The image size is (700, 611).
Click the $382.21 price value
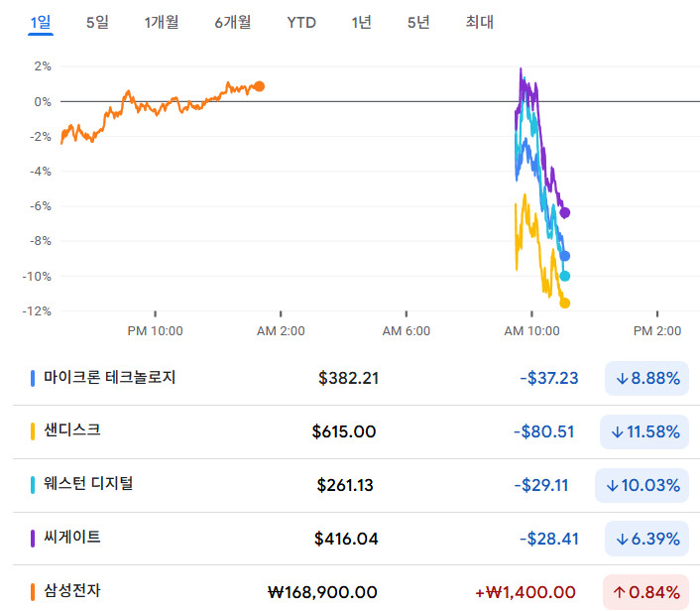click(x=348, y=378)
